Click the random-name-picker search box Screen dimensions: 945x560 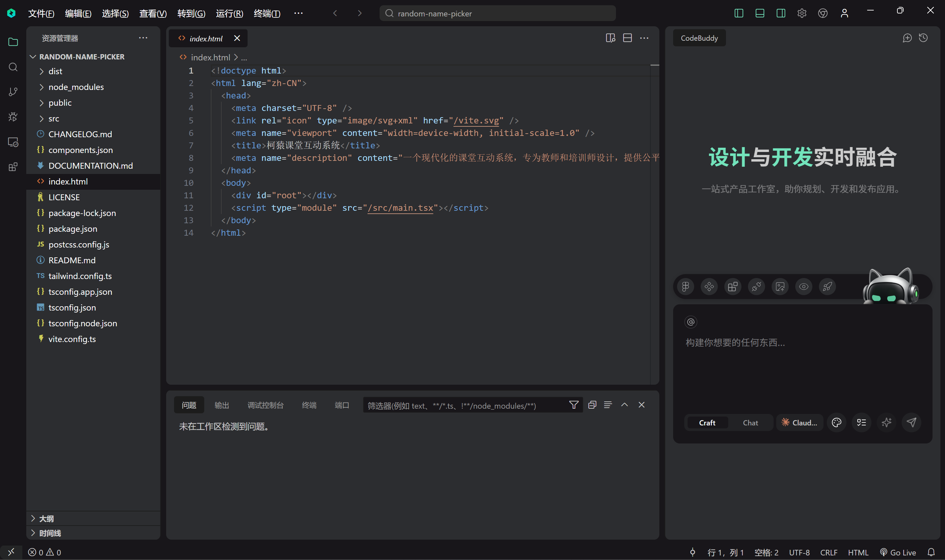497,13
